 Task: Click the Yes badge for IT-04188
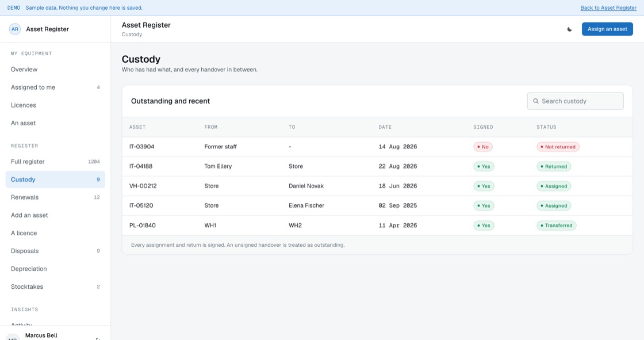tap(484, 166)
